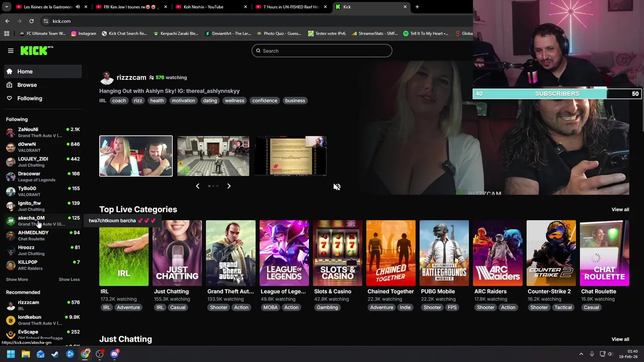Open the Browse sidebar item
The height and width of the screenshot is (362, 644).
point(43,85)
